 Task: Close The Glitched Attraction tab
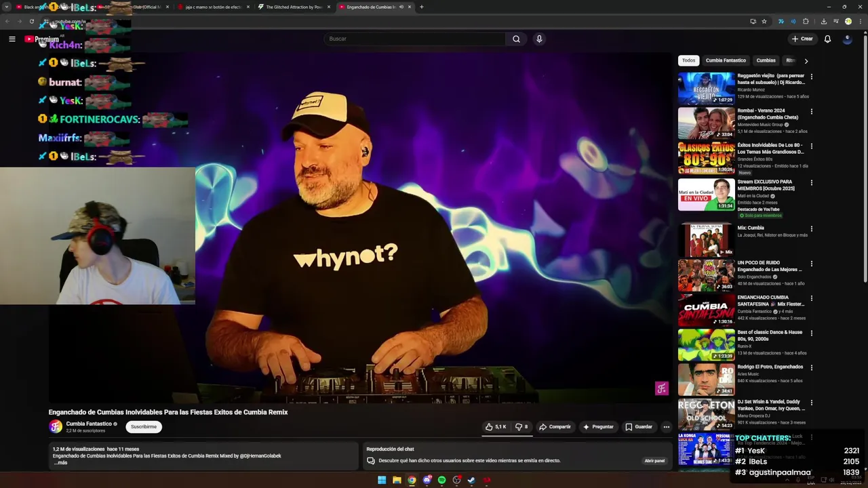click(329, 7)
